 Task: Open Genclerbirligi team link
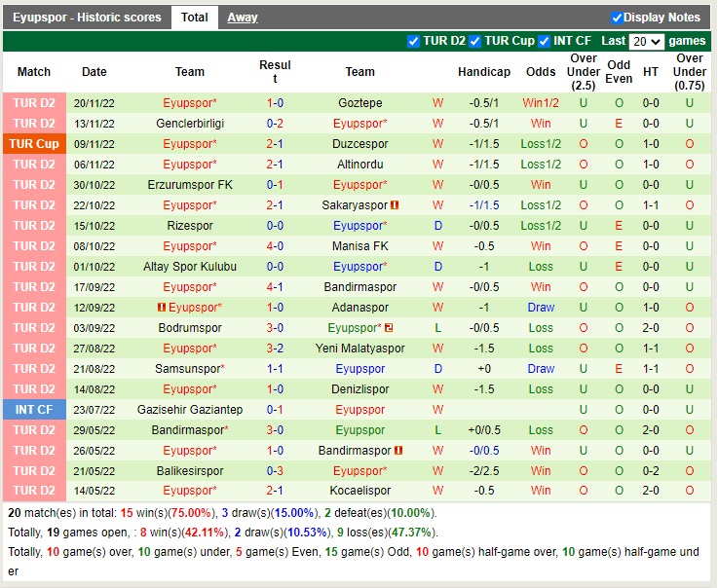pyautogui.click(x=190, y=124)
